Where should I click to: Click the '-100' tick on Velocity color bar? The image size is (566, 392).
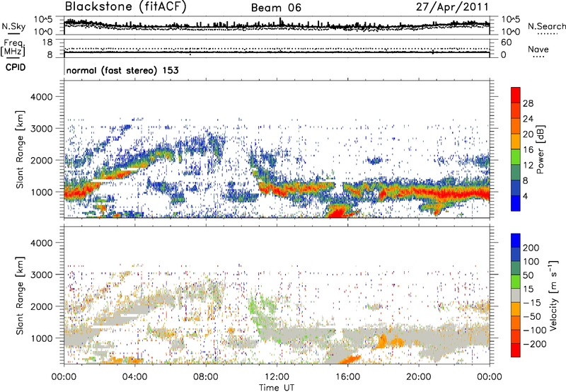tap(535, 330)
